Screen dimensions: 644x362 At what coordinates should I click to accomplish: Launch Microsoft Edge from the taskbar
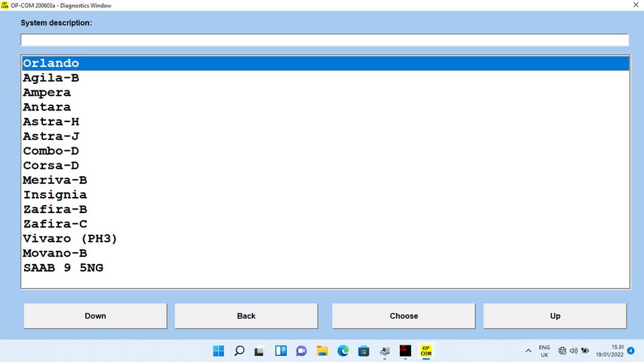pyautogui.click(x=343, y=351)
